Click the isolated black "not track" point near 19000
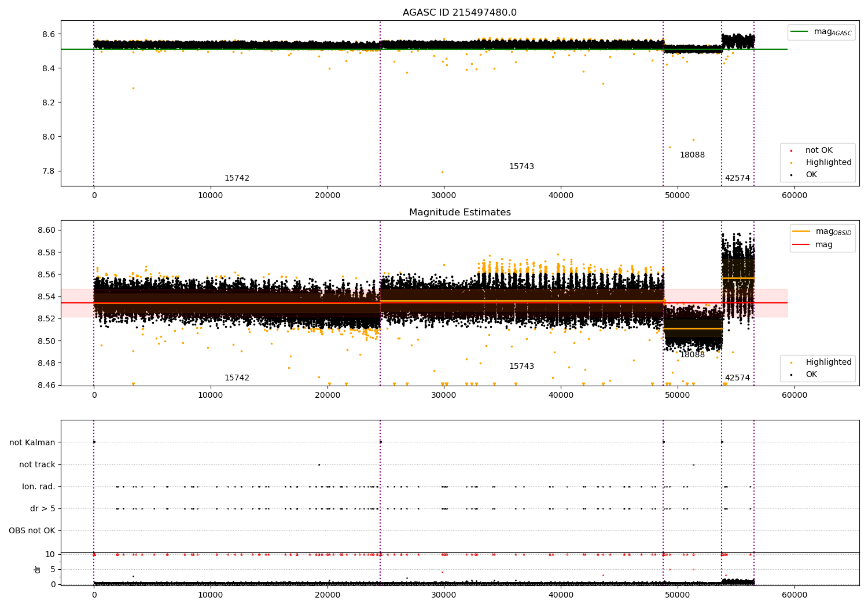868x608 pixels. point(319,464)
